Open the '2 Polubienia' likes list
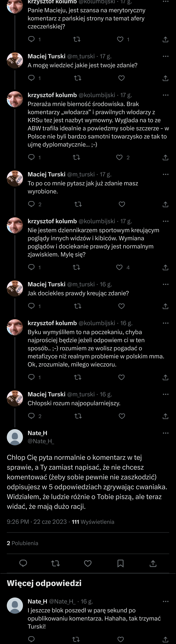Viewport: 176px width, 644px height. click(x=22, y=543)
